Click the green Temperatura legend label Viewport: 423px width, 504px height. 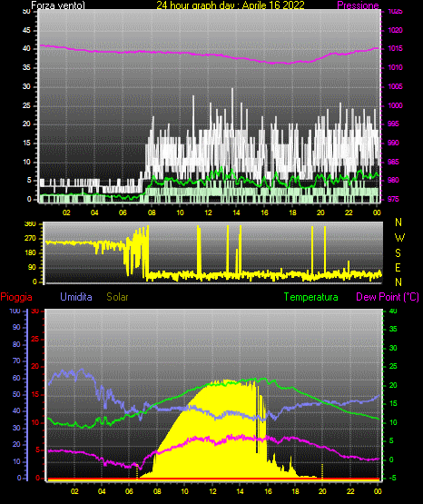pyautogui.click(x=310, y=297)
